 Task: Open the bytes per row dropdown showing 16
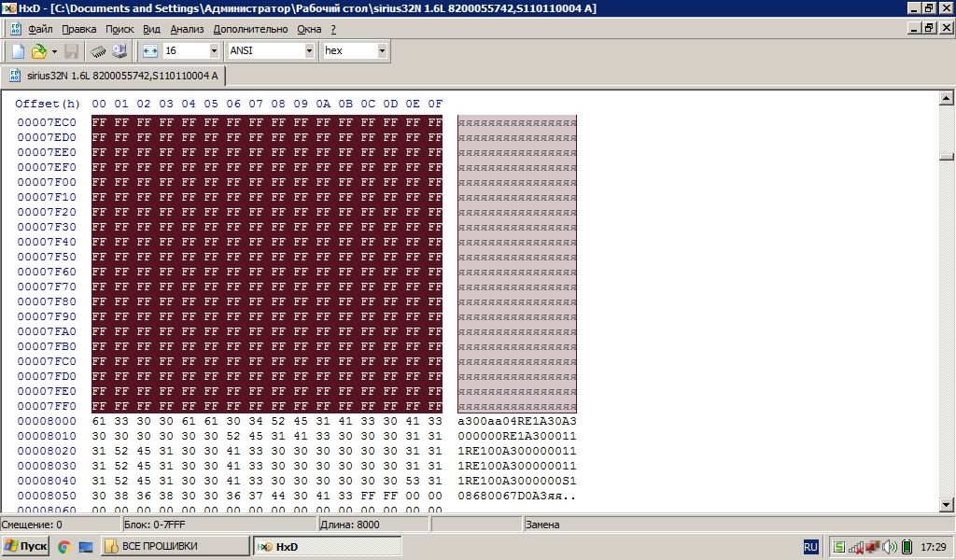(x=214, y=50)
